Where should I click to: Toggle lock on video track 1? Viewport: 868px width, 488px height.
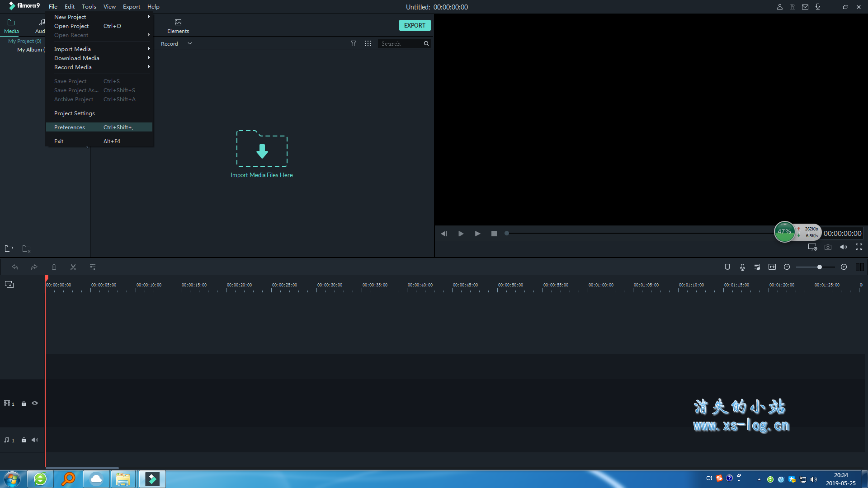point(24,404)
